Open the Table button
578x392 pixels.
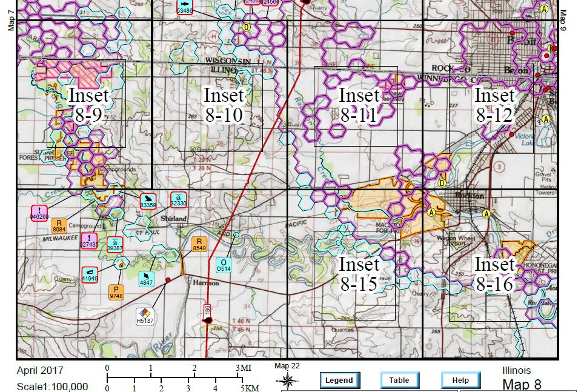tap(400, 380)
